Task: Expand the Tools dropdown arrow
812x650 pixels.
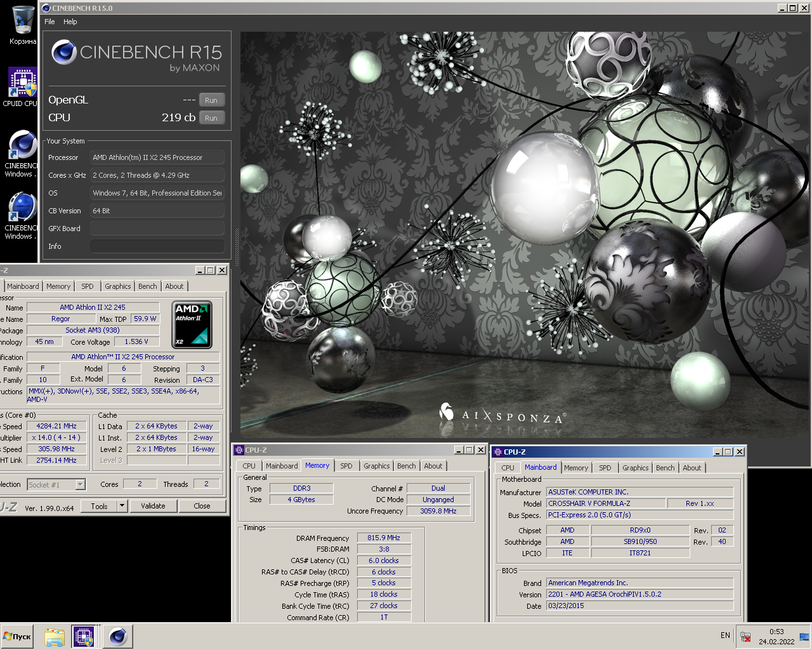Action: coord(122,506)
